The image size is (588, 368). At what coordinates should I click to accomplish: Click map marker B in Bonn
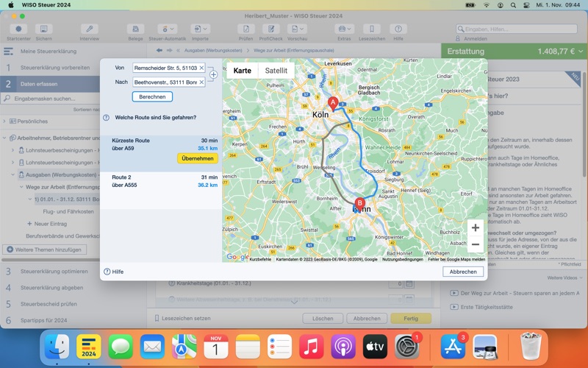tap(359, 204)
